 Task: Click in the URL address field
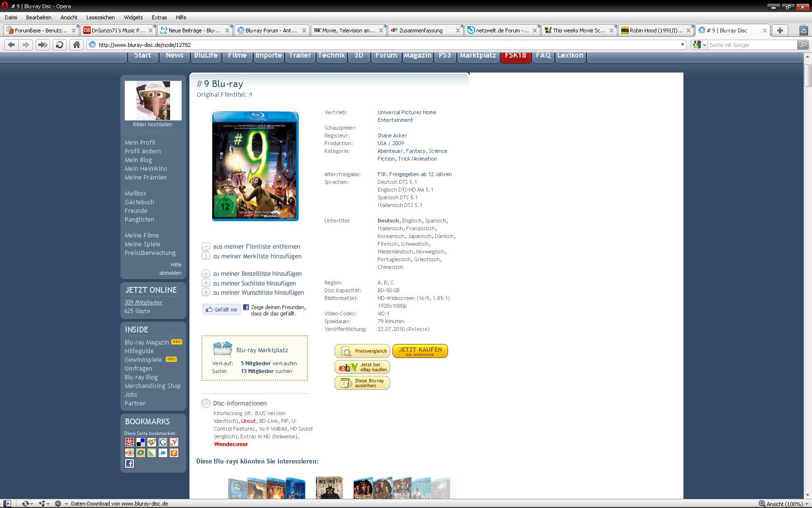[387, 45]
